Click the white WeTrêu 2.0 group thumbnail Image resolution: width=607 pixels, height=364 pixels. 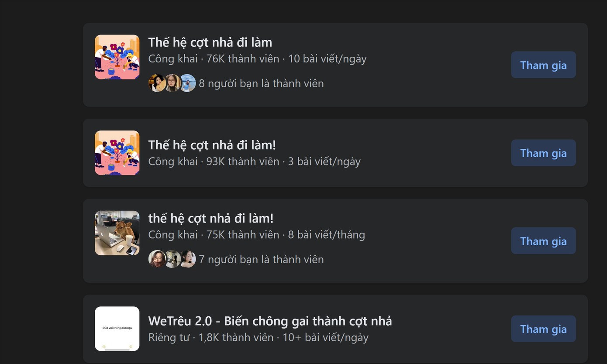(117, 329)
